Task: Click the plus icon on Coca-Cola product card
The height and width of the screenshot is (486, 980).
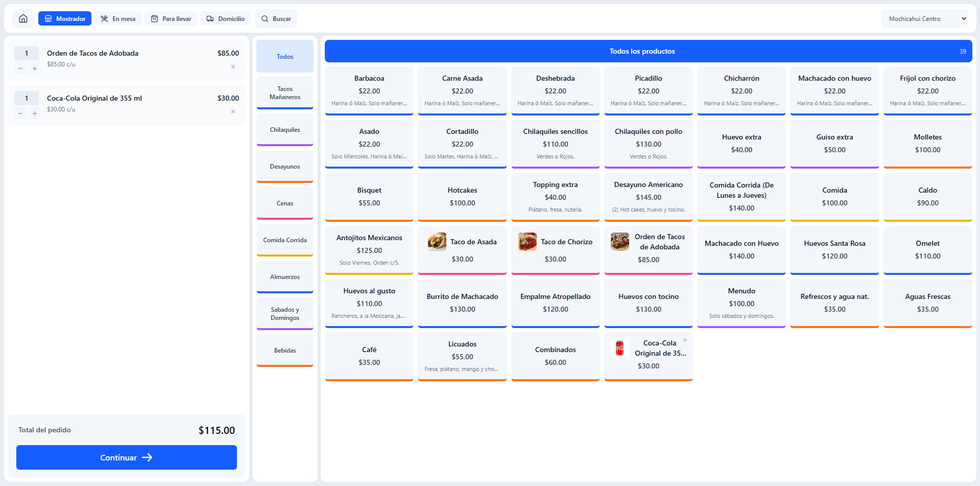Action: click(685, 340)
